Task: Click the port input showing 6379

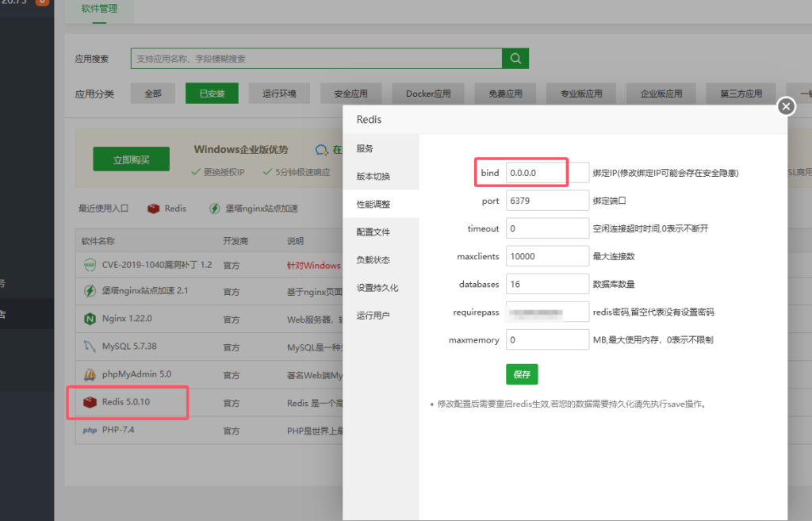Action: click(547, 201)
